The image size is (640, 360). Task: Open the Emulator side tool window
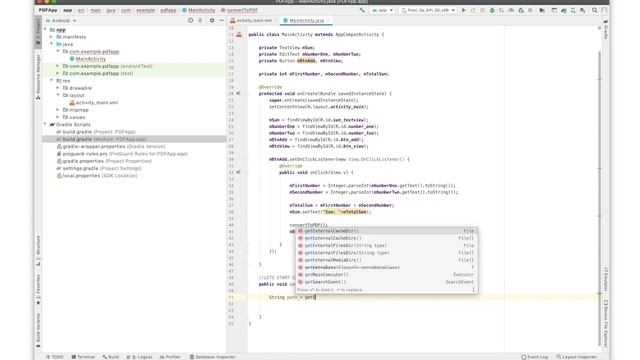point(606,279)
